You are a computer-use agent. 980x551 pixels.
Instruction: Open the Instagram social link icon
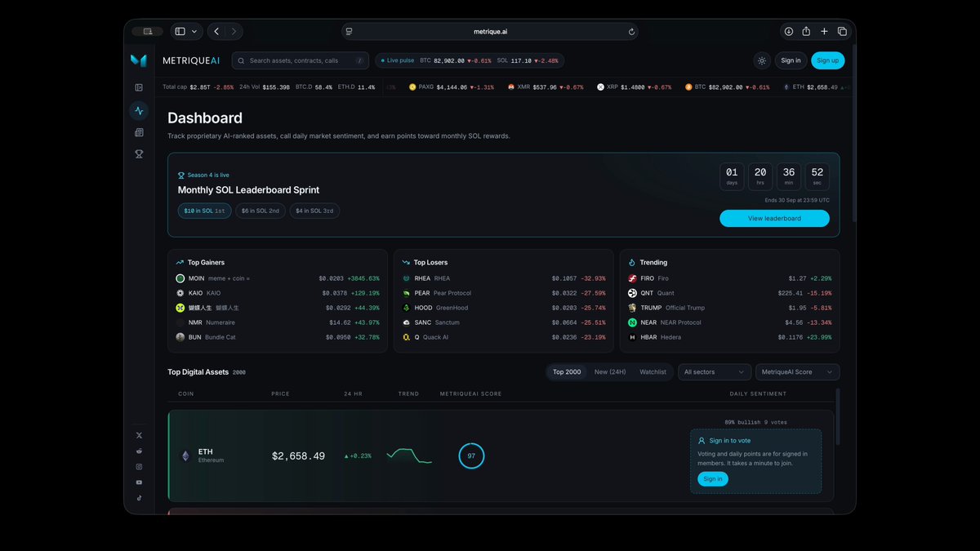pos(139,467)
